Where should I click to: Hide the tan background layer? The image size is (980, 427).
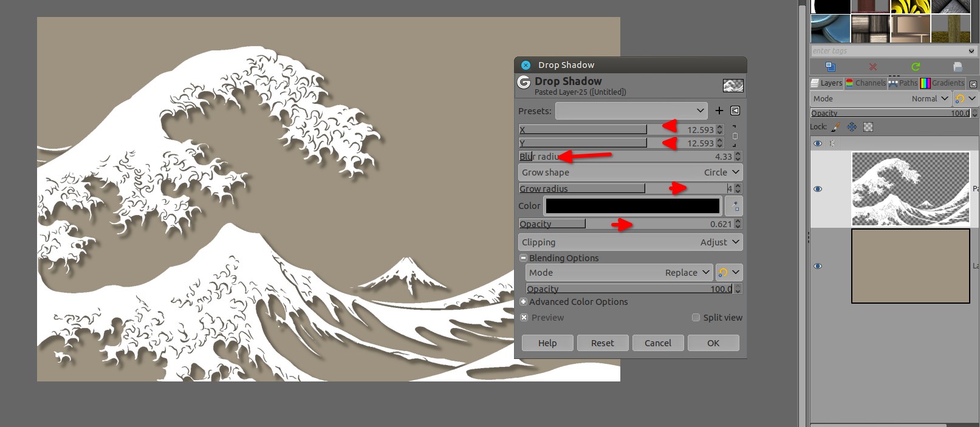tap(818, 266)
